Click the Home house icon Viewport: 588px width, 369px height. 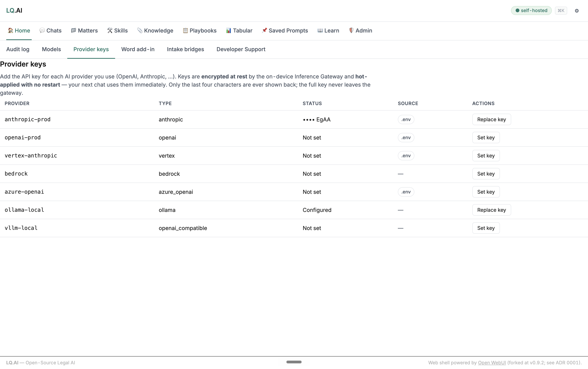point(10,30)
